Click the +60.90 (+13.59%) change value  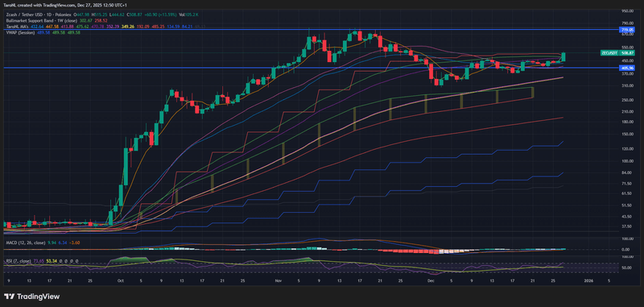[x=160, y=15]
